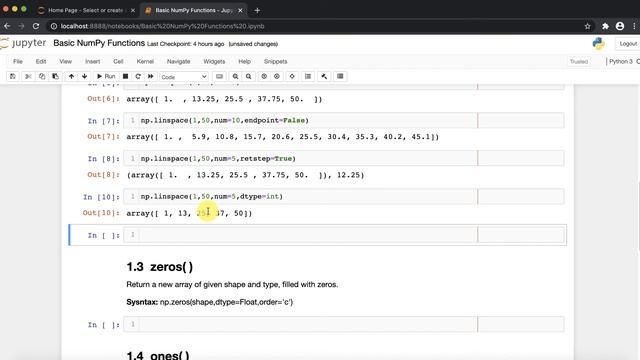The width and height of the screenshot is (640, 360).
Task: Open browser extensions puzzle icon
Action: [605, 26]
